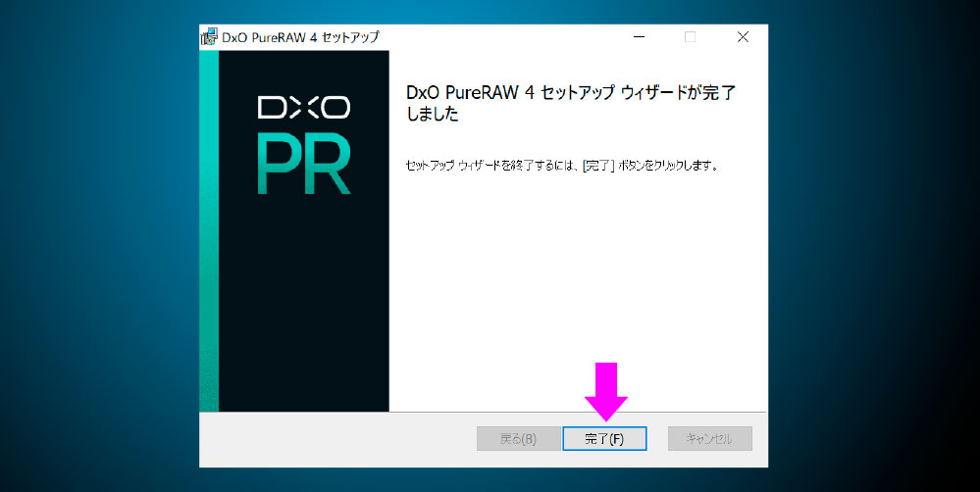Image resolution: width=980 pixels, height=492 pixels.
Task: Click the wizard completed heading text
Action: (570, 93)
